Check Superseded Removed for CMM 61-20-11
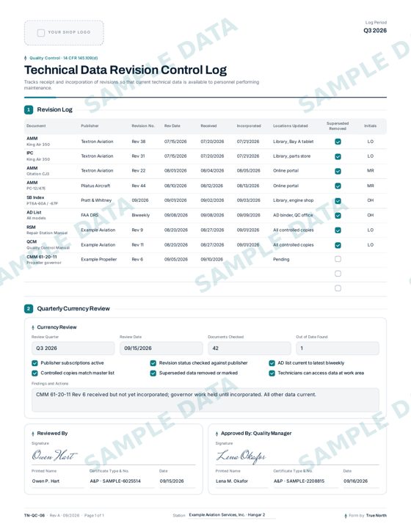The width and height of the screenshot is (411, 532). tap(338, 259)
